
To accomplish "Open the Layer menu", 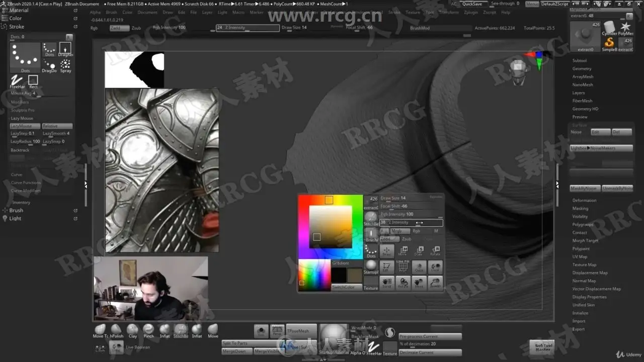I will click(207, 12).
